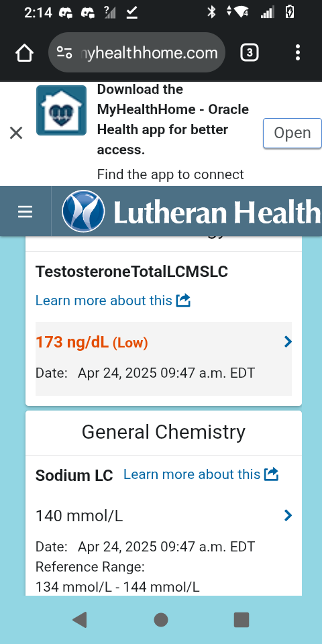
Task: Tap the MyHealthHome app icon
Action: [x=61, y=111]
